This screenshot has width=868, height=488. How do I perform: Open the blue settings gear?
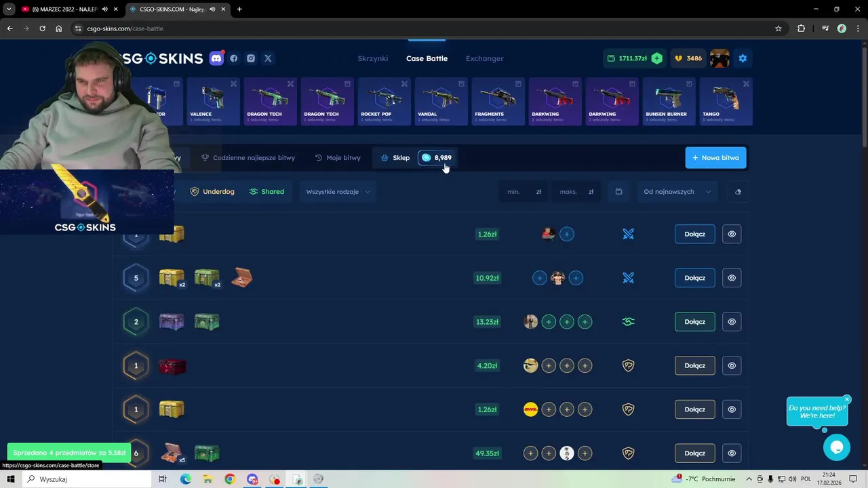pos(743,58)
